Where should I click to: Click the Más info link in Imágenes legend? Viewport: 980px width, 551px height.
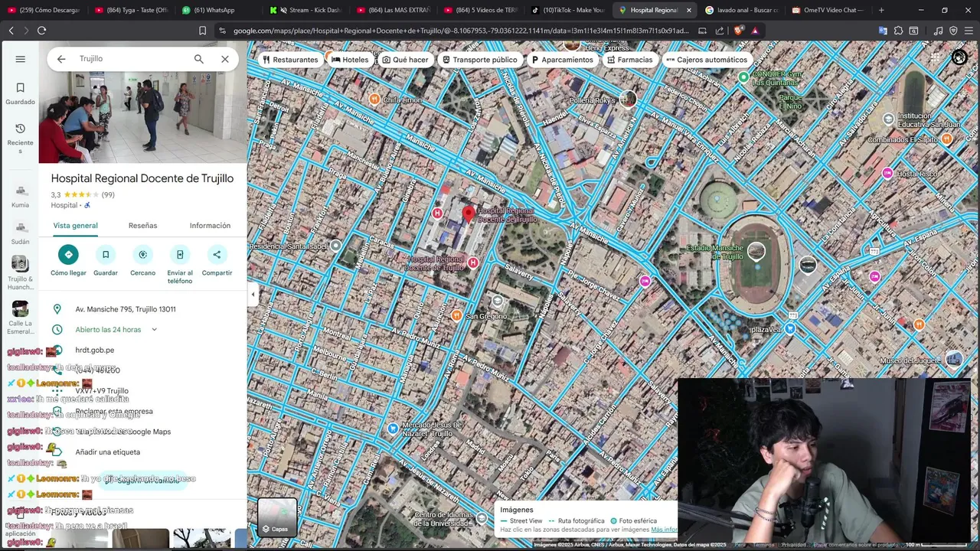(x=664, y=530)
